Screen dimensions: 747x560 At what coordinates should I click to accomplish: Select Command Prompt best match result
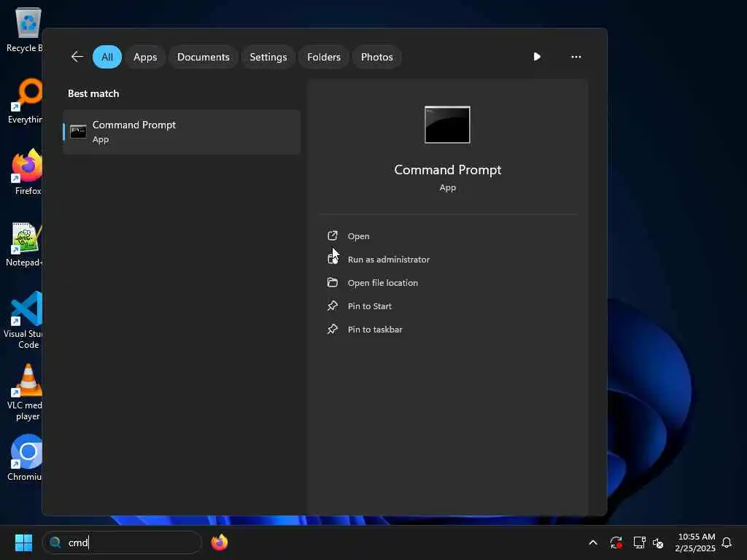click(182, 132)
